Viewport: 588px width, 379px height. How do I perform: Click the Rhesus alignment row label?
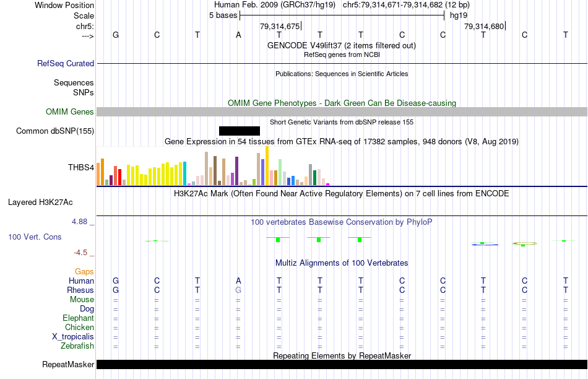click(80, 290)
